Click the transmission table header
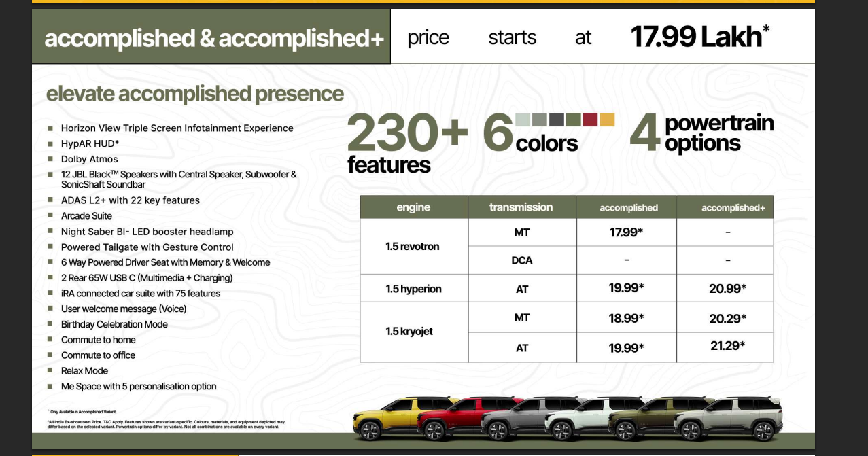Screen dimensions: 868x456 point(522,207)
